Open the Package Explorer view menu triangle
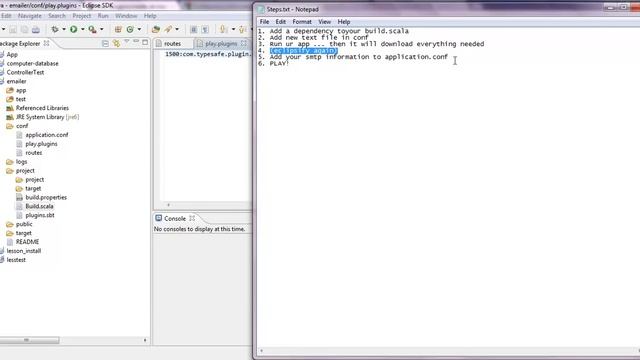The width and height of the screenshot is (640, 360). (127, 42)
